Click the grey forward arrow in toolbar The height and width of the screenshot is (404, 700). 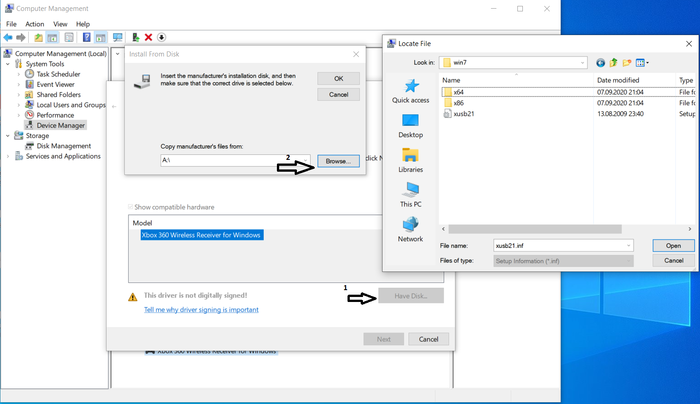click(21, 37)
